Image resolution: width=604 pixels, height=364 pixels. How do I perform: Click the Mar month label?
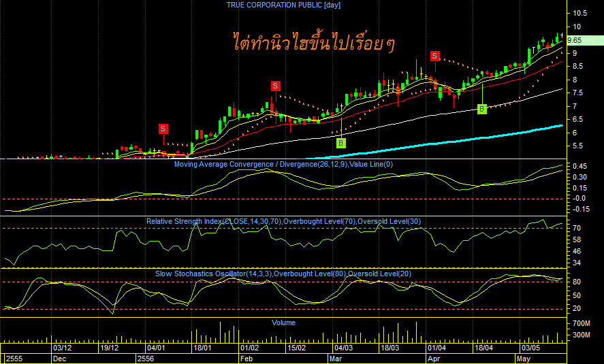click(x=336, y=359)
